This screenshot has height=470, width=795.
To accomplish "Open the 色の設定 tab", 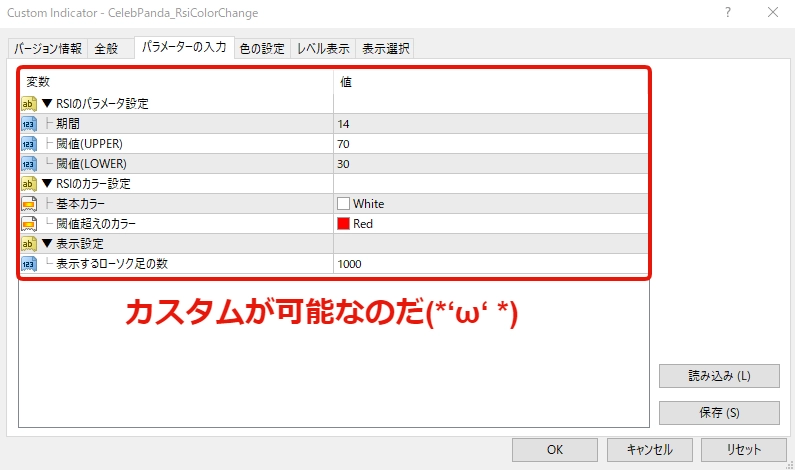I will 262,49.
